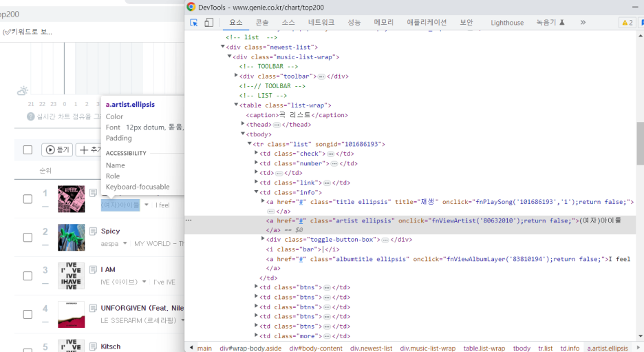Expand the td class check node
Viewport: 644px width, 352px height.
pos(256,153)
